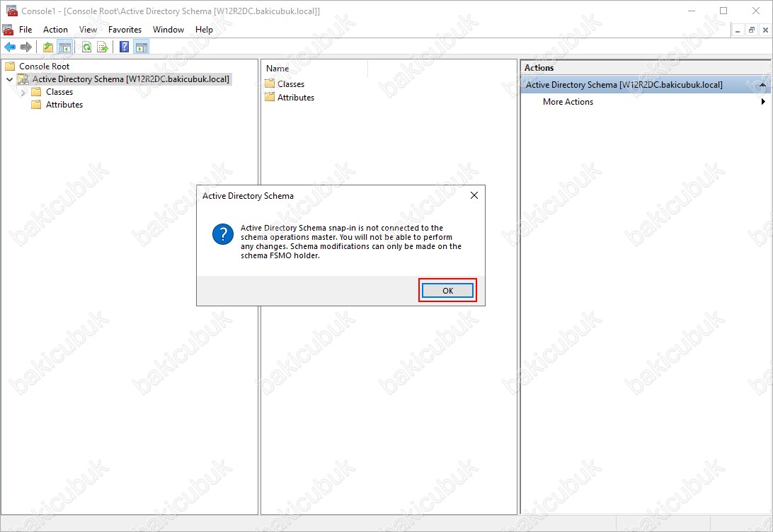Open the Action menu
The image size is (773, 532).
pyautogui.click(x=55, y=30)
